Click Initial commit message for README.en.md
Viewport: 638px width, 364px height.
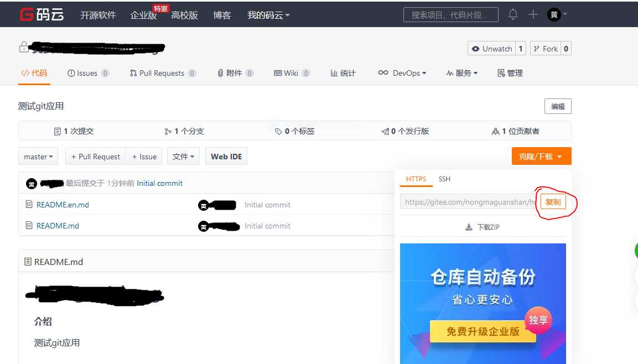(267, 205)
